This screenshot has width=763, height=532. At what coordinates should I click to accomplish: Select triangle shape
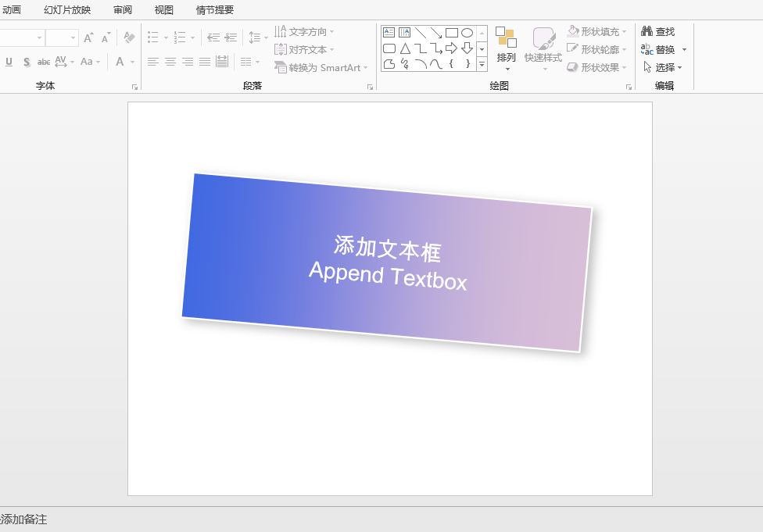coord(404,48)
